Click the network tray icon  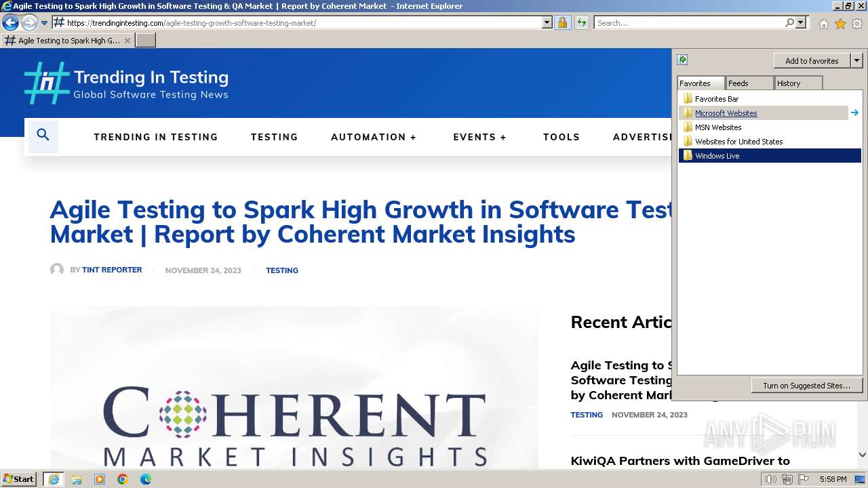click(x=787, y=479)
